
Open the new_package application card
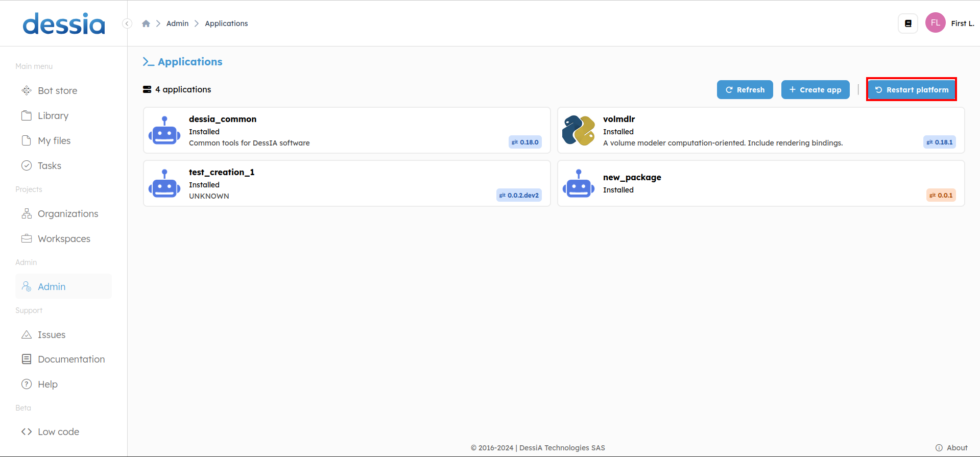click(761, 183)
